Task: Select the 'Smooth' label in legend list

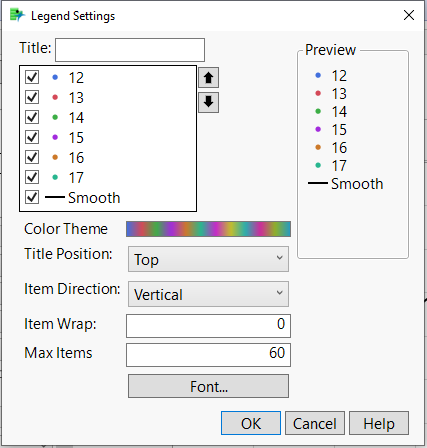Action: (x=94, y=198)
